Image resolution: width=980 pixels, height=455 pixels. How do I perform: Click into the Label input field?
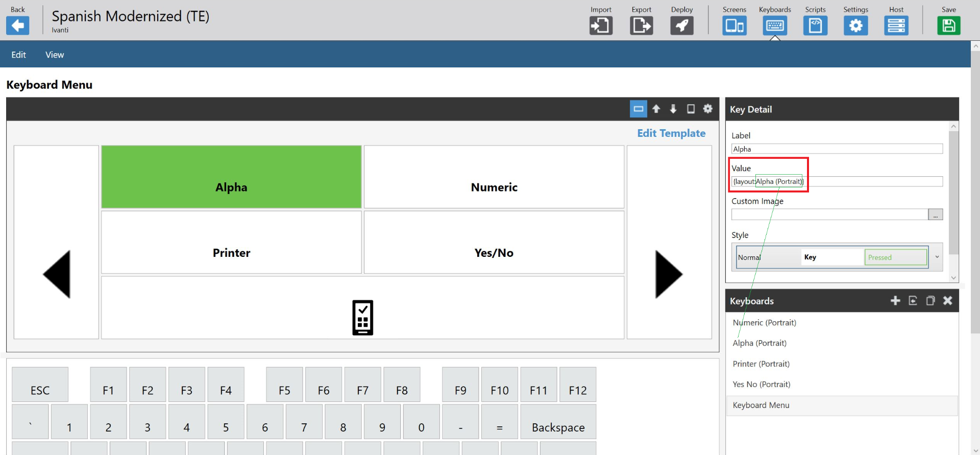pos(837,149)
